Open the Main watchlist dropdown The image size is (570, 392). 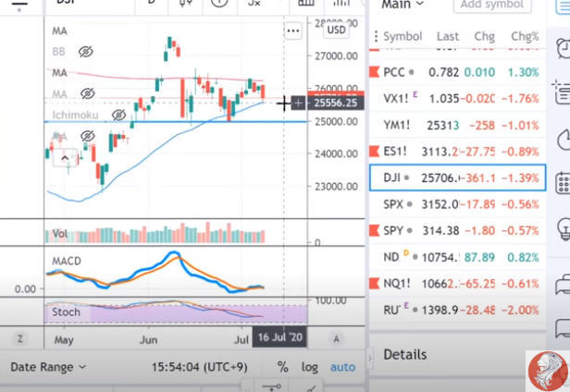click(x=403, y=5)
